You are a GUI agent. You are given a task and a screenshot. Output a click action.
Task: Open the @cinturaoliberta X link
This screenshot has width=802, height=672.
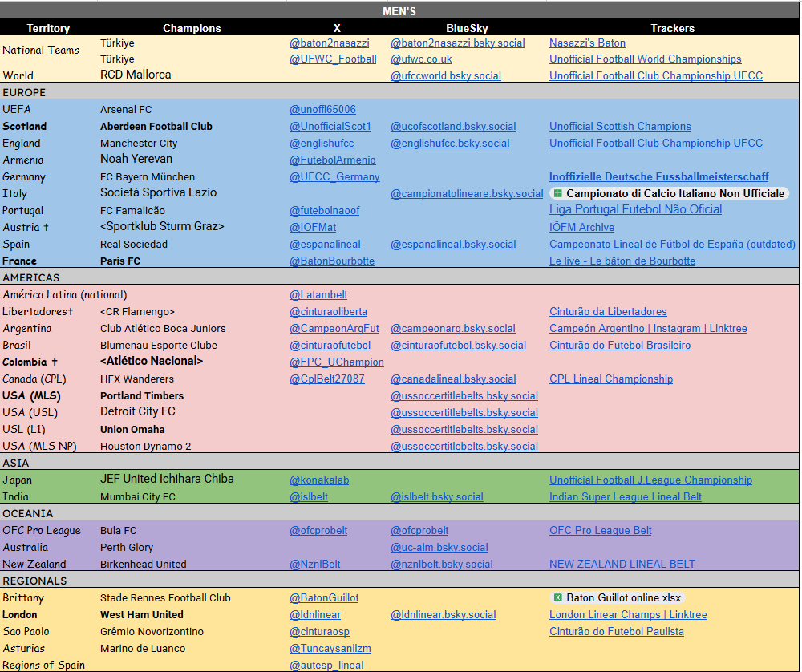[328, 312]
